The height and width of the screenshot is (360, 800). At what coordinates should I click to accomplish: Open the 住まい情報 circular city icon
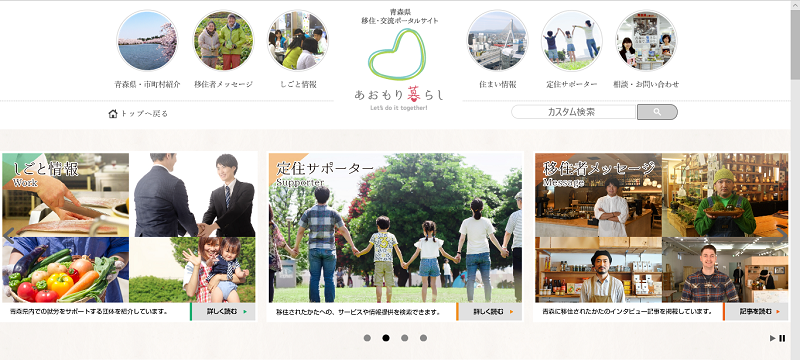(497, 40)
